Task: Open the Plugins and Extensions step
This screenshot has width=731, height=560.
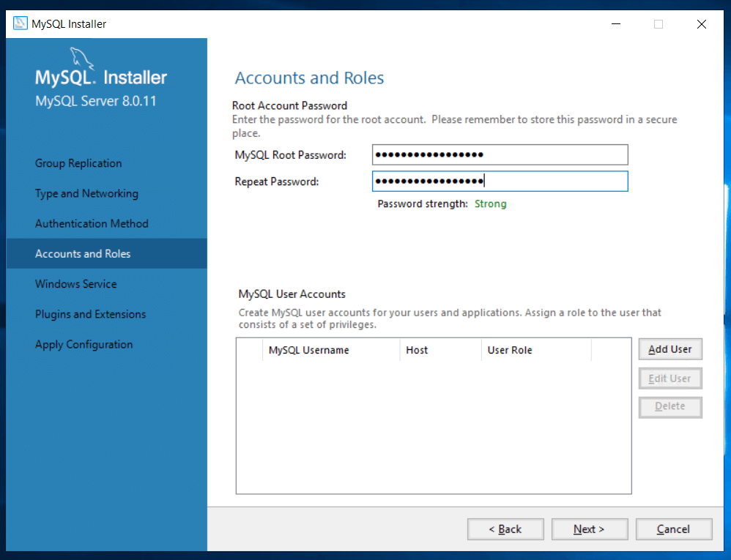Action: [90, 314]
